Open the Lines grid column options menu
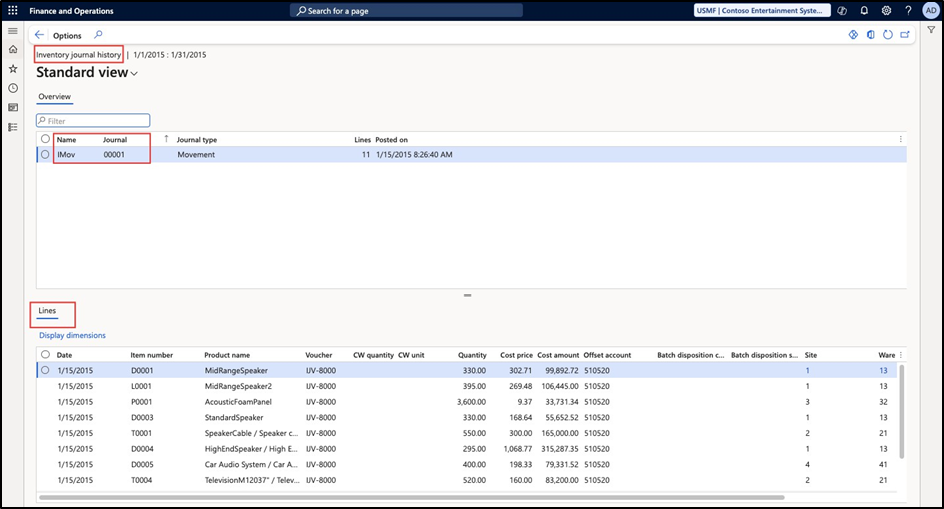The height and width of the screenshot is (509, 944). 901,354
